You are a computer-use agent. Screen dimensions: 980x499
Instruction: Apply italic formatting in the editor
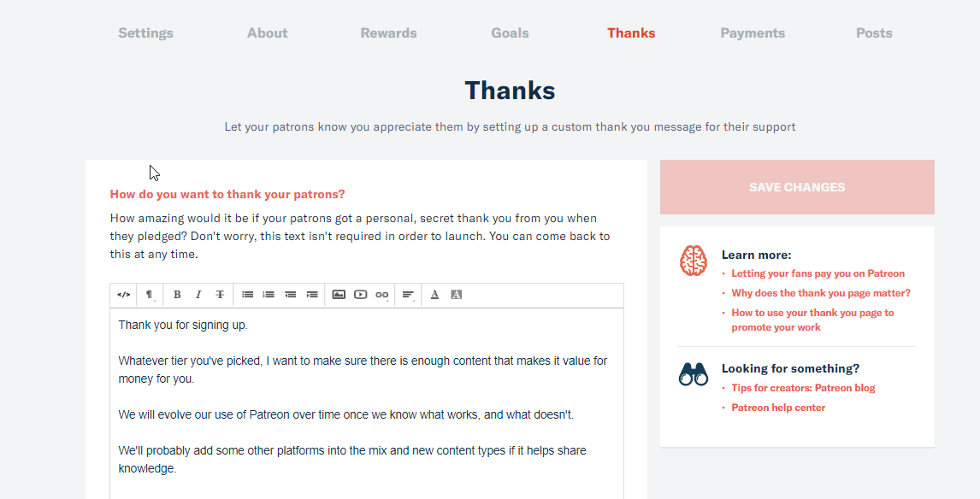(x=198, y=295)
